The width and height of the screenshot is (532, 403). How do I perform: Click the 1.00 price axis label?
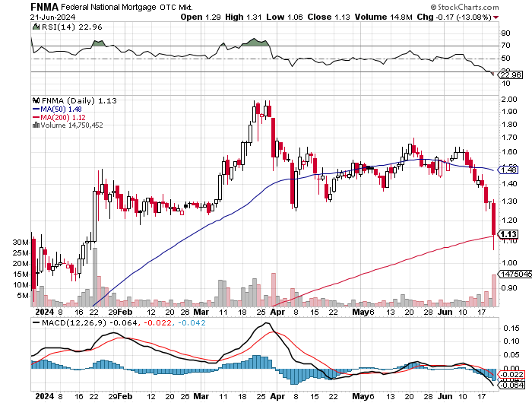click(509, 263)
